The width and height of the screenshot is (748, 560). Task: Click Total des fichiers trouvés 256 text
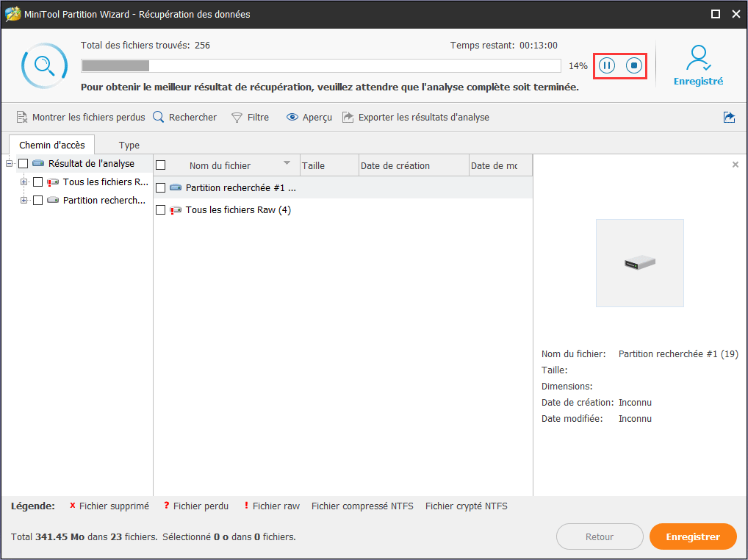(145, 46)
